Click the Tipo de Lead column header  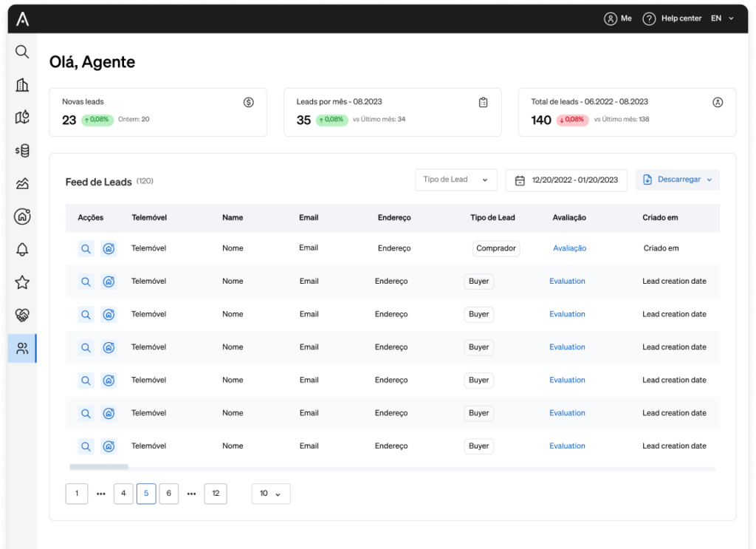[x=492, y=217]
